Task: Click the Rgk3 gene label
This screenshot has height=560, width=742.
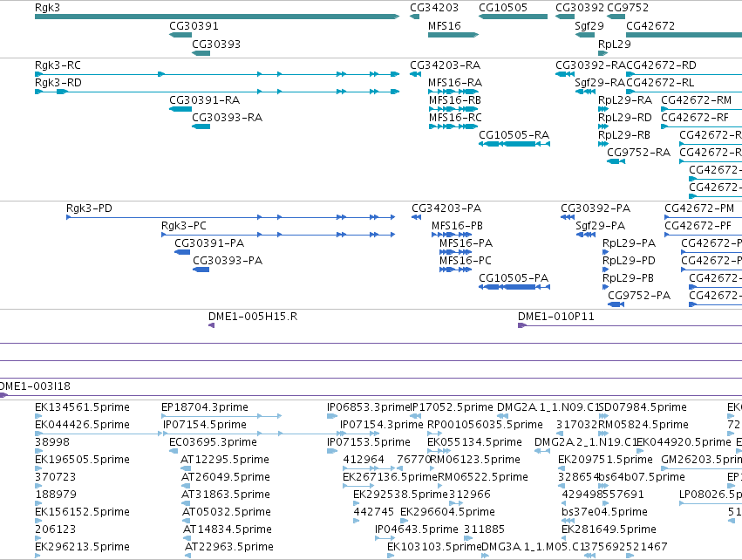Action: 47,8
